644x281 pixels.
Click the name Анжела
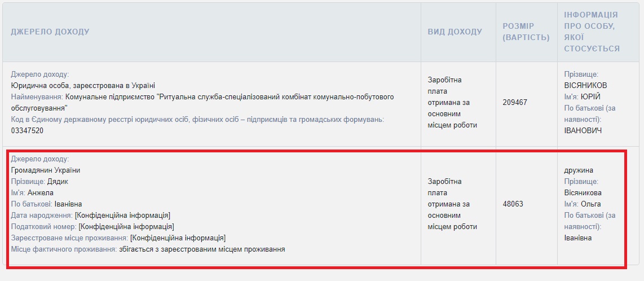(x=40, y=192)
